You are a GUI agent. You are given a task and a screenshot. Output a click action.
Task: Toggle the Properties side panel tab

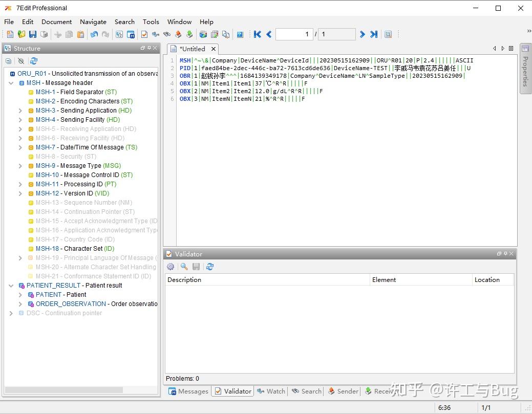(525, 69)
